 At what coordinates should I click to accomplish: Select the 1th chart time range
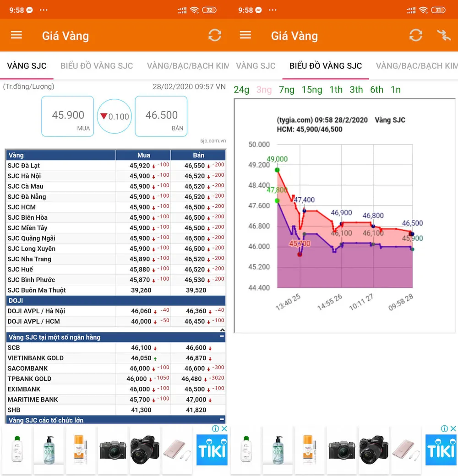[x=336, y=90]
